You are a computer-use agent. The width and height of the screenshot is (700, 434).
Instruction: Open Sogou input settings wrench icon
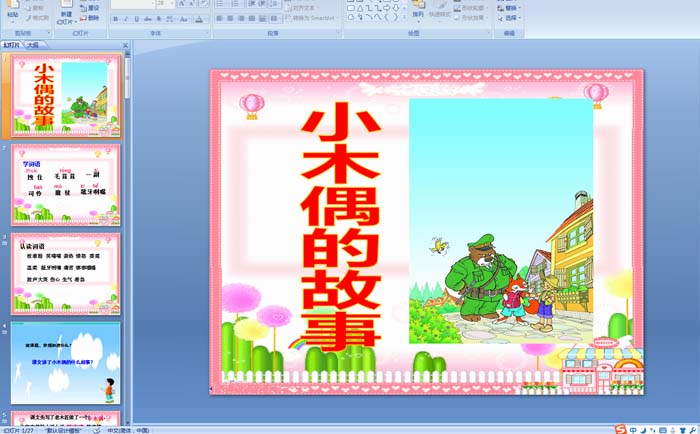pos(692,430)
